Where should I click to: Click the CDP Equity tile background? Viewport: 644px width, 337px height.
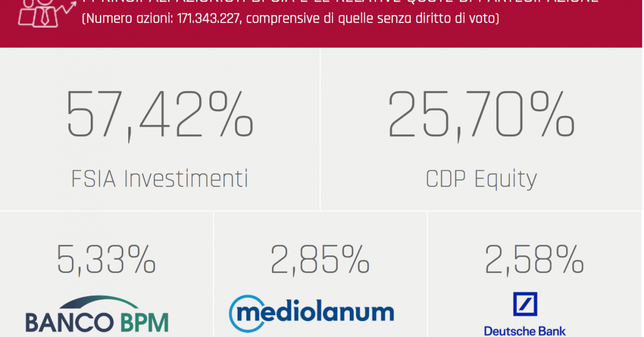pos(482,129)
